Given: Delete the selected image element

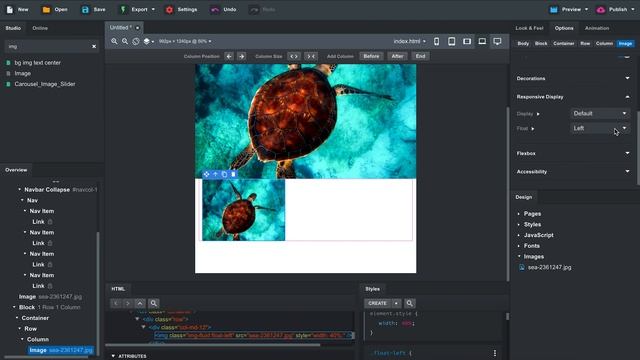Looking at the screenshot, I should (233, 174).
